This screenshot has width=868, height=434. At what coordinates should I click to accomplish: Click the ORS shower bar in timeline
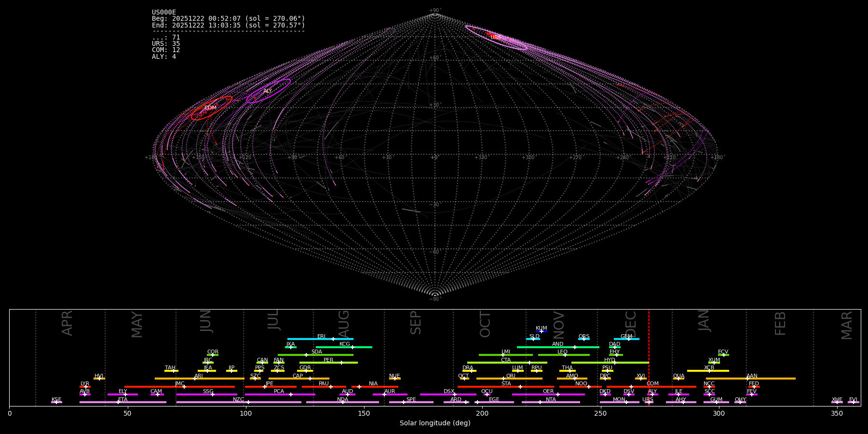click(x=584, y=339)
